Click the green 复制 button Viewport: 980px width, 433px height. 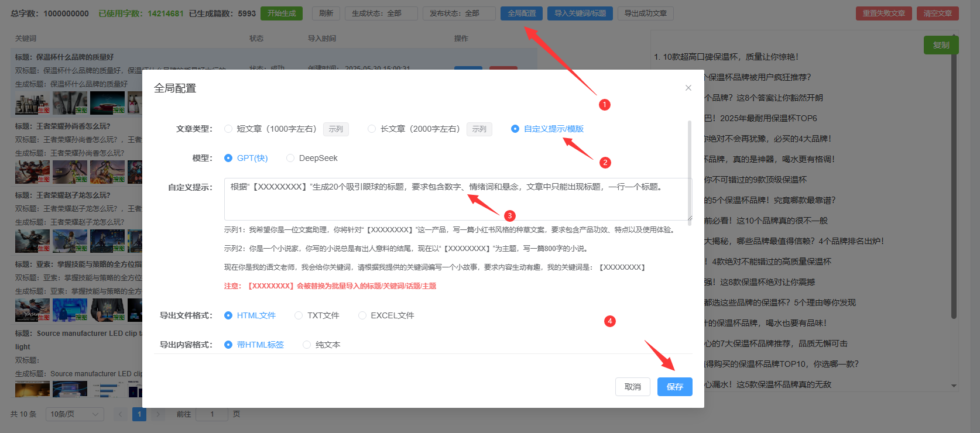point(941,45)
